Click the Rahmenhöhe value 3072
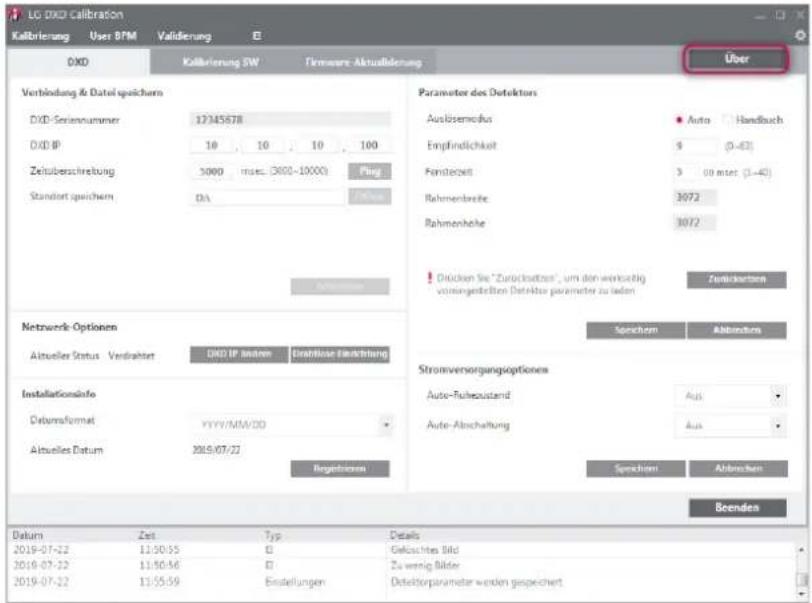 pyautogui.click(x=694, y=223)
